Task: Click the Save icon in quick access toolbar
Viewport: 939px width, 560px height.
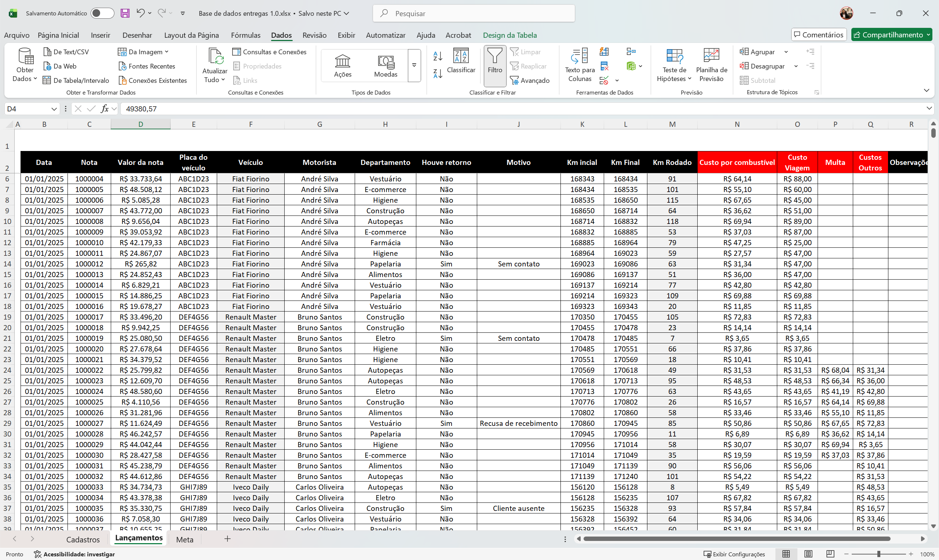Action: [125, 13]
